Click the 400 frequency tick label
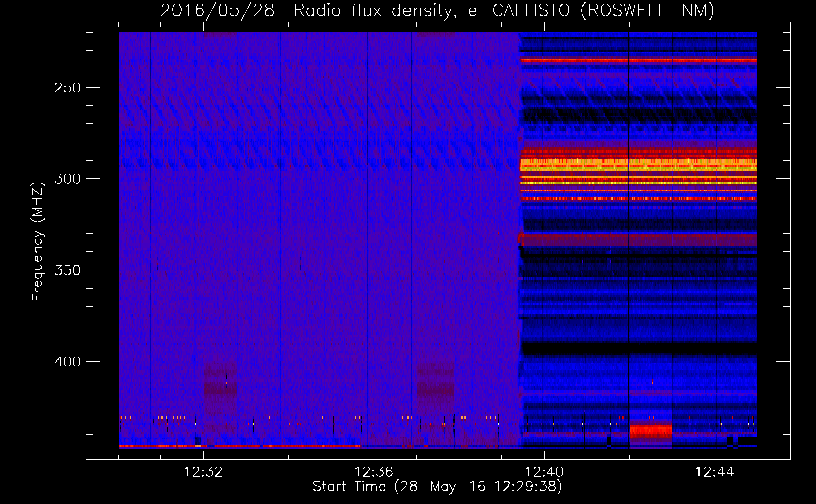816x504 pixels. [x=68, y=362]
